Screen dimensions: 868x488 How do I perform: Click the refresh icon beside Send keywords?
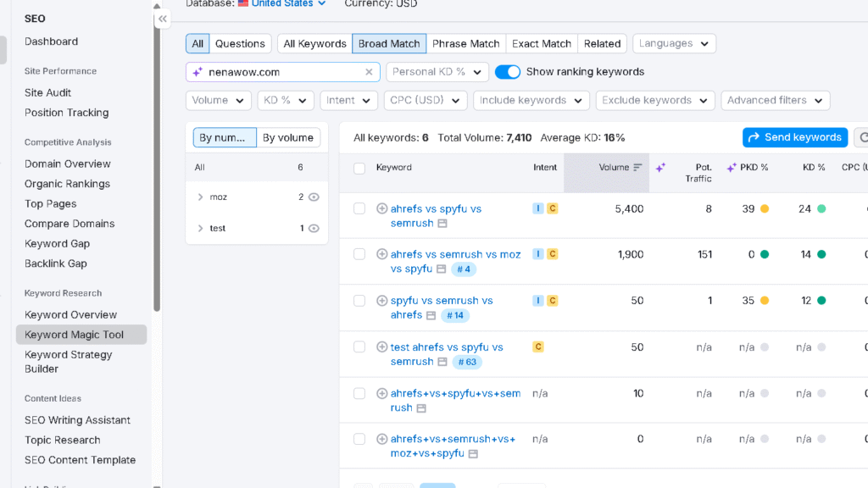862,136
